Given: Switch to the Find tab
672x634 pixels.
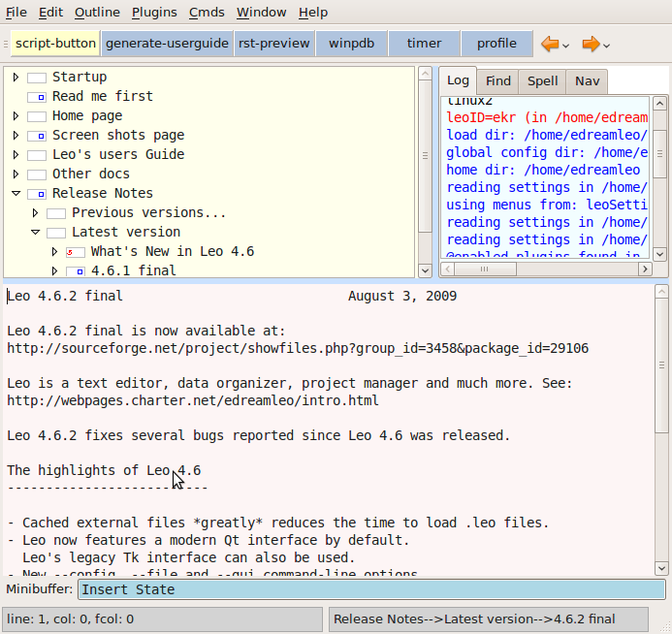Looking at the screenshot, I should tap(498, 81).
